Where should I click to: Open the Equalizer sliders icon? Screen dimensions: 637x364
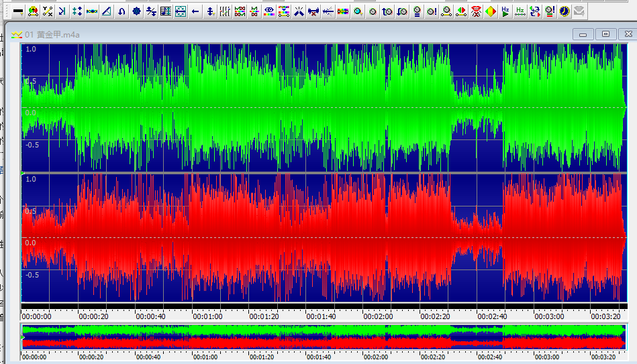225,11
